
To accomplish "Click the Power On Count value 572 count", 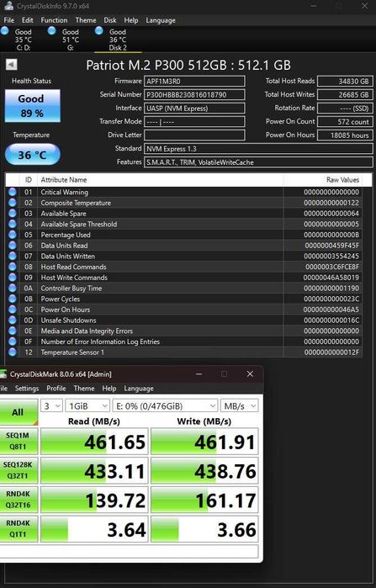I will tap(345, 121).
